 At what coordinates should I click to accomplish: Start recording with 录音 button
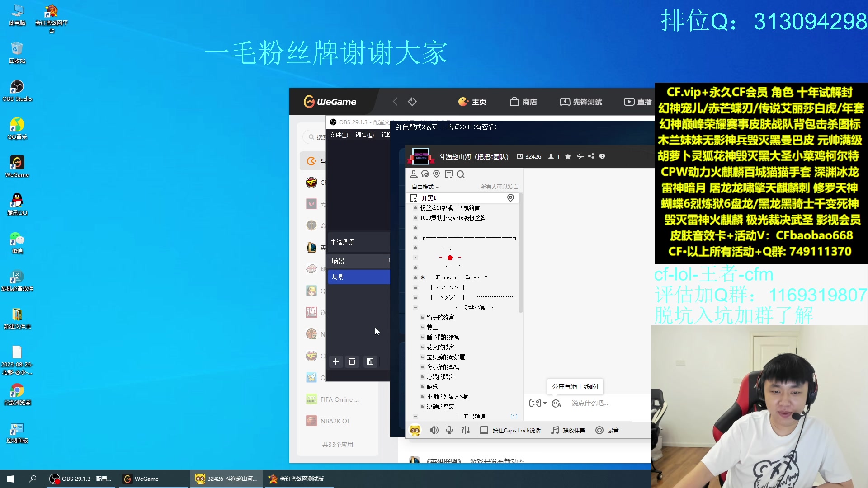click(x=607, y=430)
